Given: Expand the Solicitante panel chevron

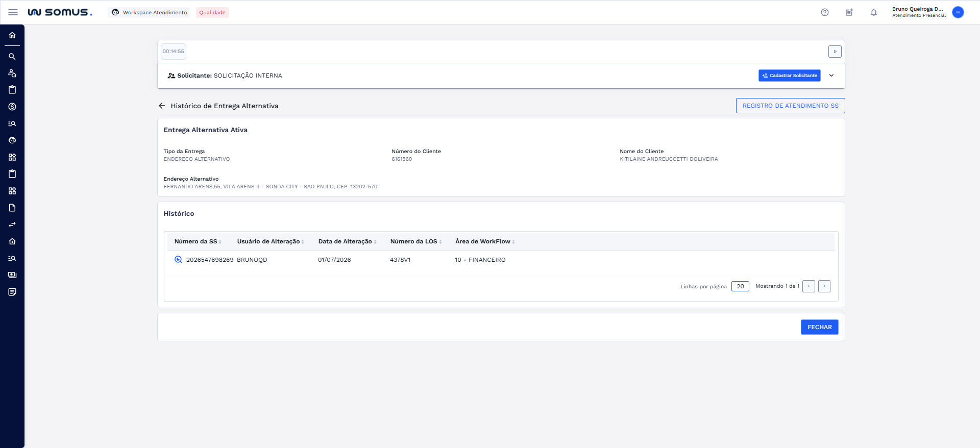Looking at the screenshot, I should tap(831, 76).
